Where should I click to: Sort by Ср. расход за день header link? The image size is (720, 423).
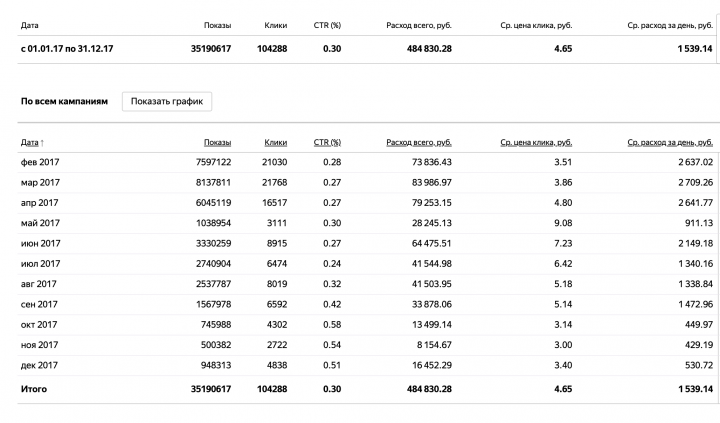pyautogui.click(x=670, y=142)
